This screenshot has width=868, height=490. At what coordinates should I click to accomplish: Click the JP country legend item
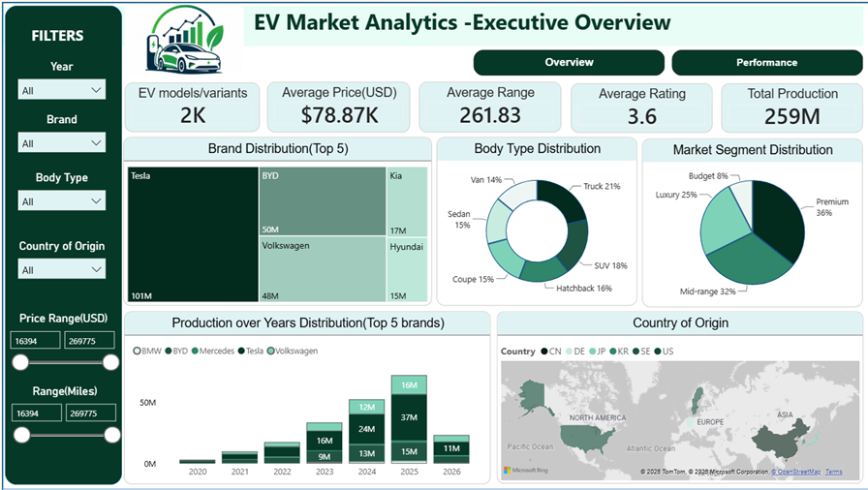tap(598, 352)
